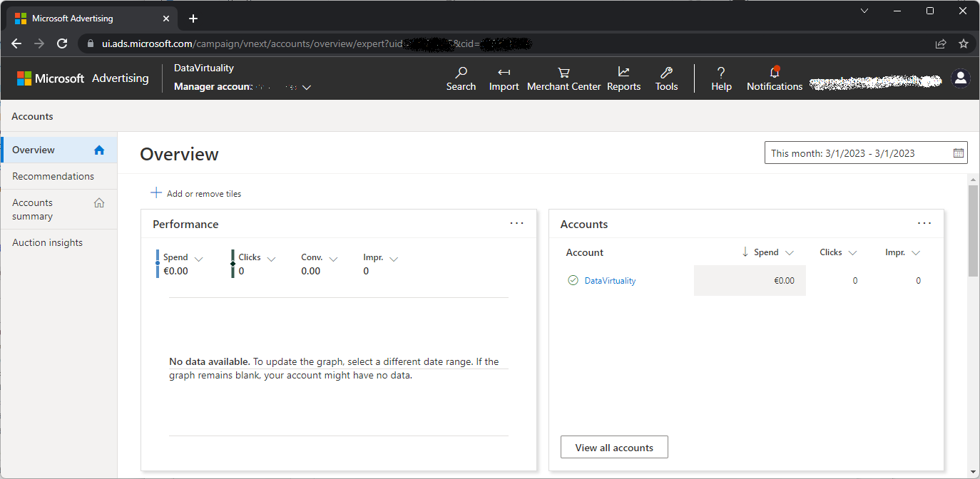
Task: Expand the Spend metric dropdown in Performance
Action: (199, 259)
